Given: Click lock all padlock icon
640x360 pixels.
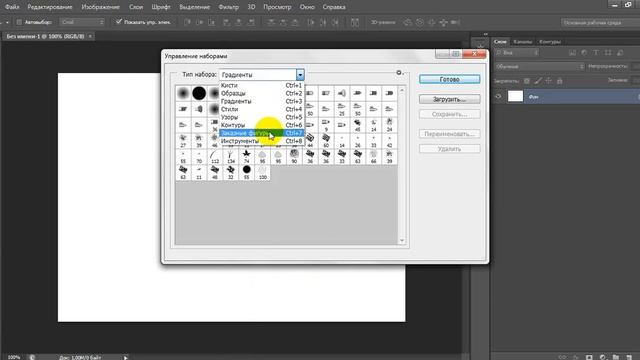Looking at the screenshot, I should tap(560, 81).
